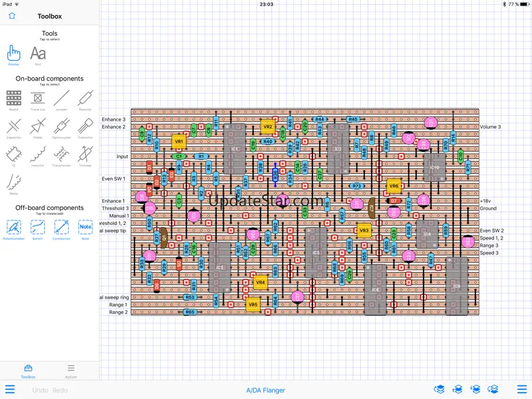
Task: Open the left hamburger menu
Action: tap(10, 389)
